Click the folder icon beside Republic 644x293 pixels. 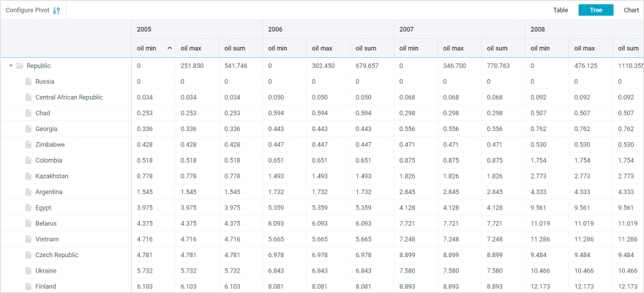pos(20,66)
